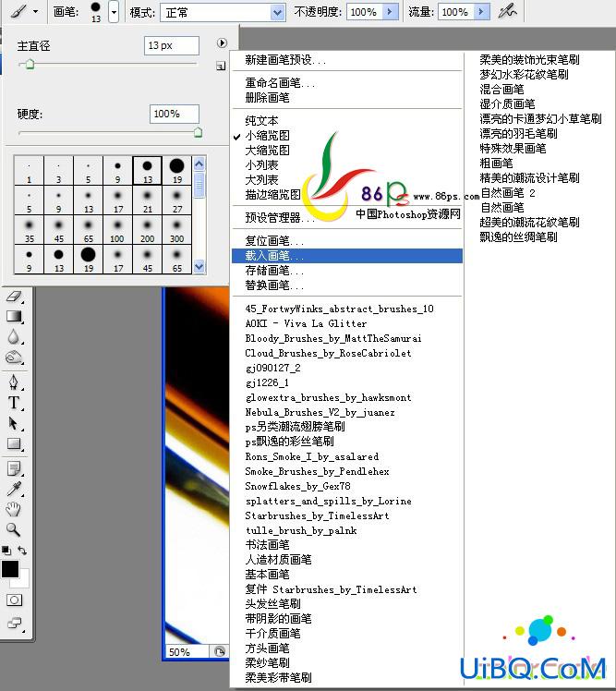Load the 书法画笔 brush set
616x691 pixels.
click(267, 545)
